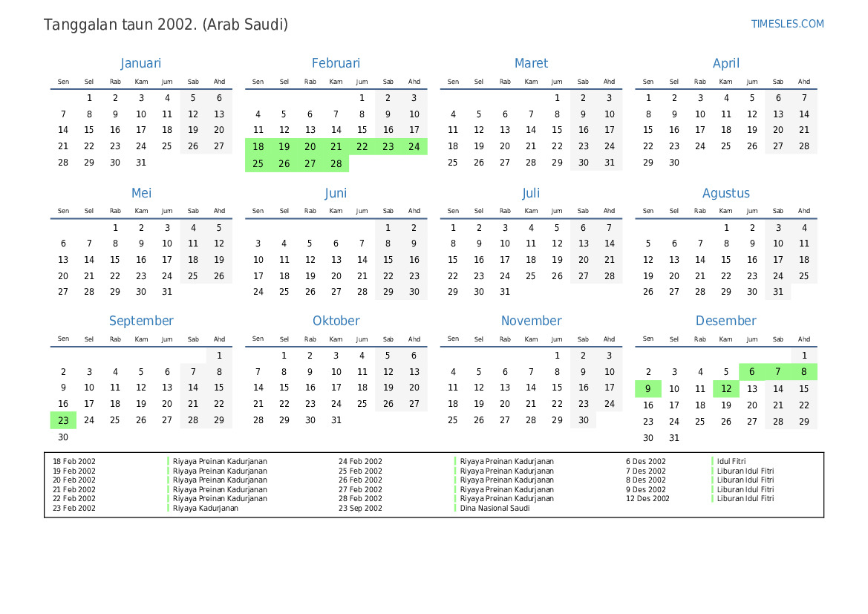Select the Mei month heading
Image resolution: width=868 pixels, height=614 pixels.
point(141,193)
